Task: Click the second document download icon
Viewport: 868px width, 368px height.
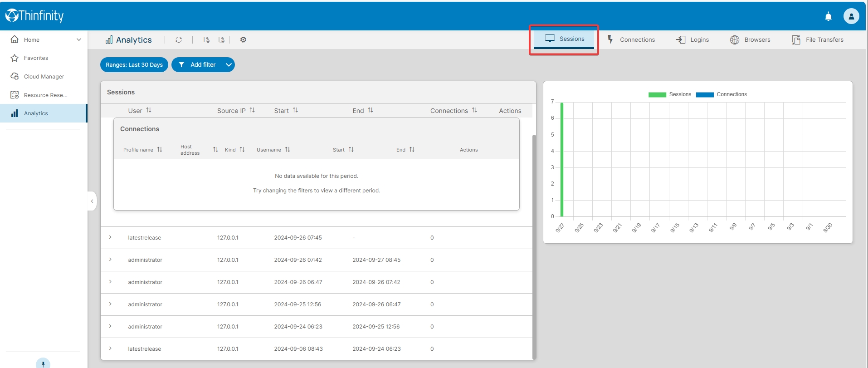Action: 221,40
